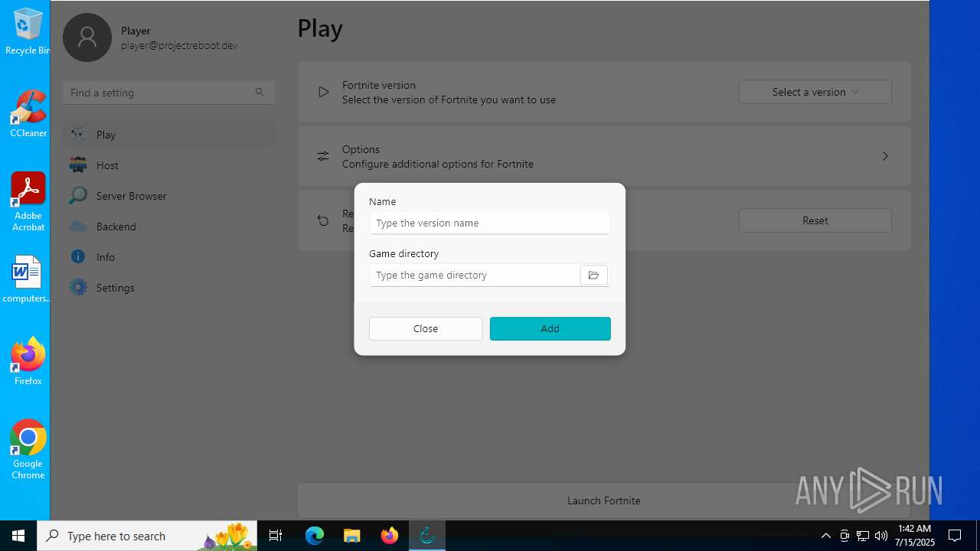Click 'Select the version of Fortnite' description
The width and height of the screenshot is (980, 551).
pyautogui.click(x=449, y=99)
